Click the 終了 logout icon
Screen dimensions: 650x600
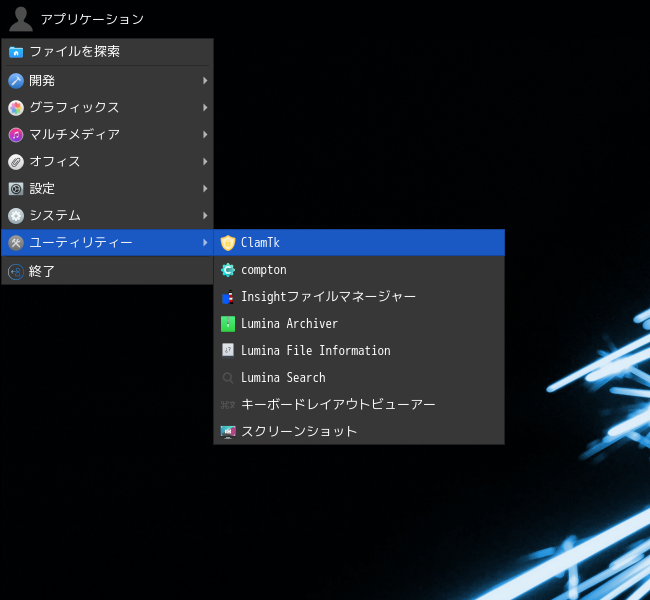coord(16,272)
